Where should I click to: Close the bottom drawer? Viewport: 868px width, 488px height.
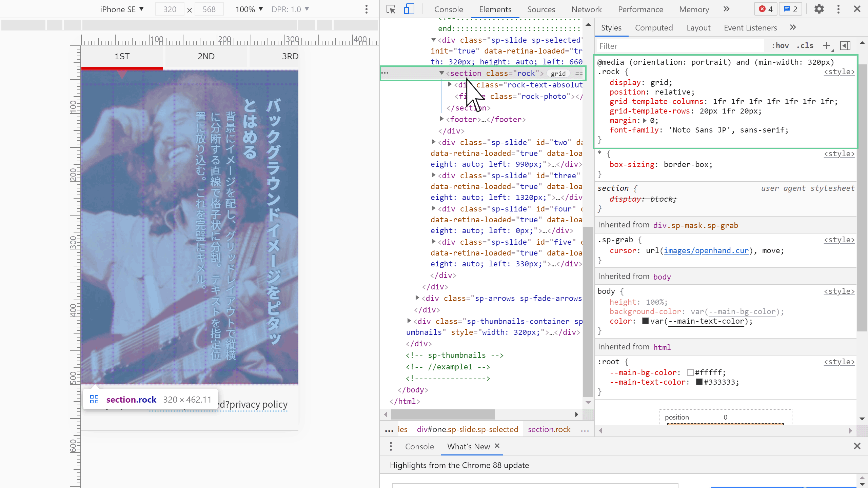857,446
